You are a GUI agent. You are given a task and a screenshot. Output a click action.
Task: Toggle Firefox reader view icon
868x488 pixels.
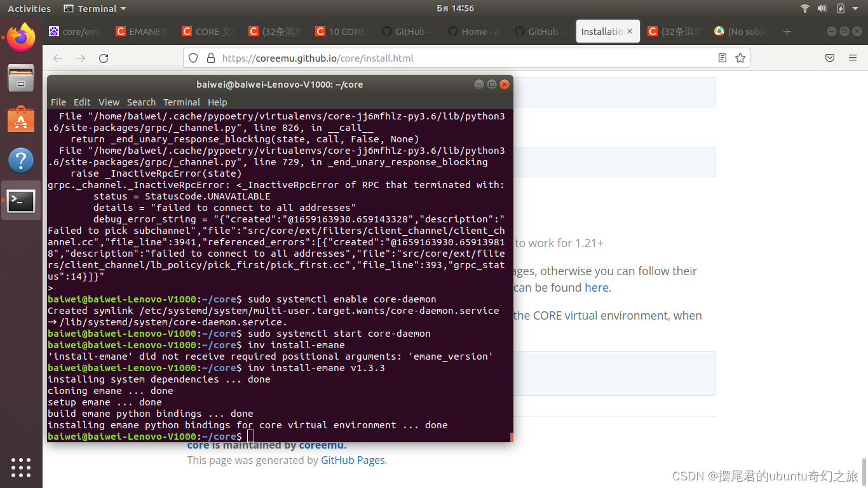(722, 58)
